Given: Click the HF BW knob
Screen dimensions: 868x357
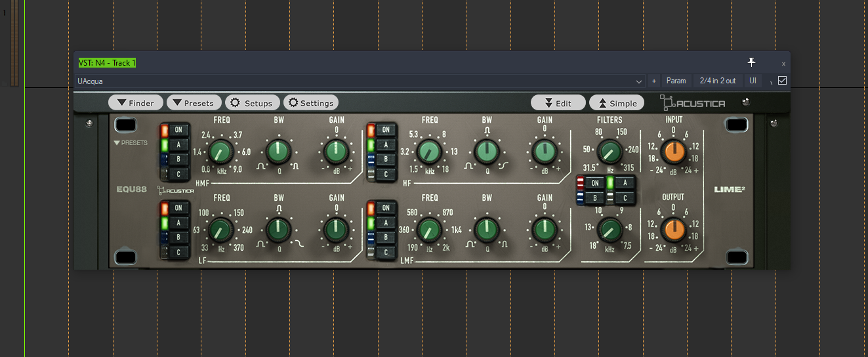Looking at the screenshot, I should pos(487,152).
